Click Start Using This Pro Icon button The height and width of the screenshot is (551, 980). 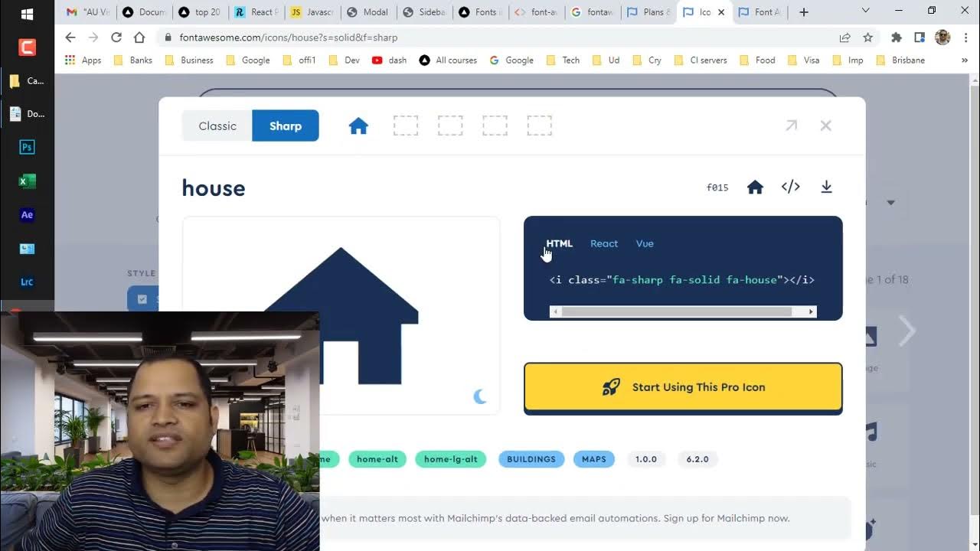pyautogui.click(x=683, y=387)
